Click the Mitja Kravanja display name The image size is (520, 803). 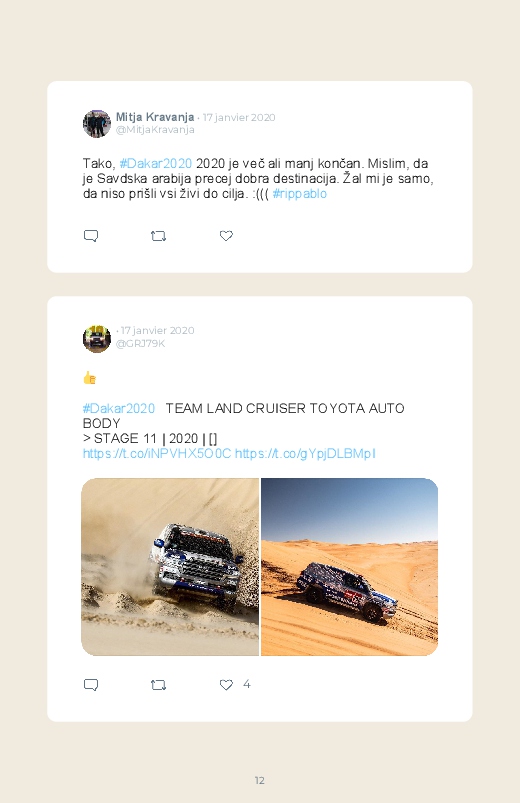click(155, 117)
